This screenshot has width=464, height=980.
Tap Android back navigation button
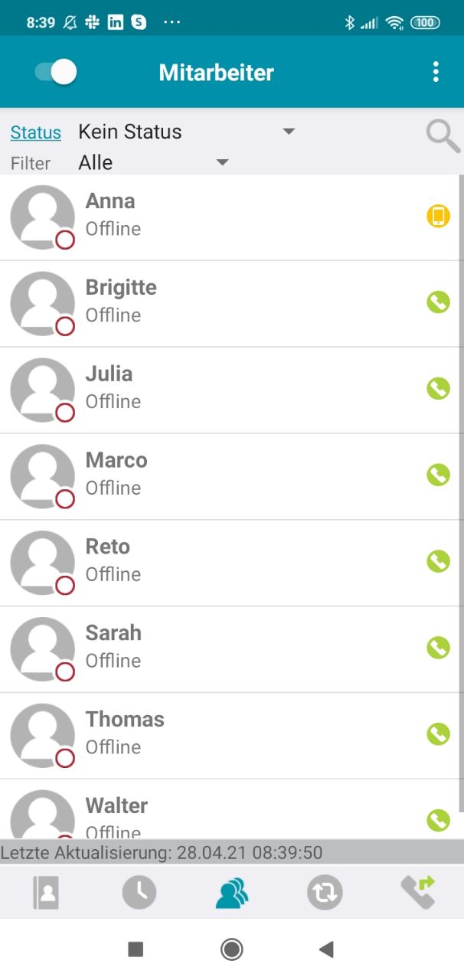[x=327, y=950]
